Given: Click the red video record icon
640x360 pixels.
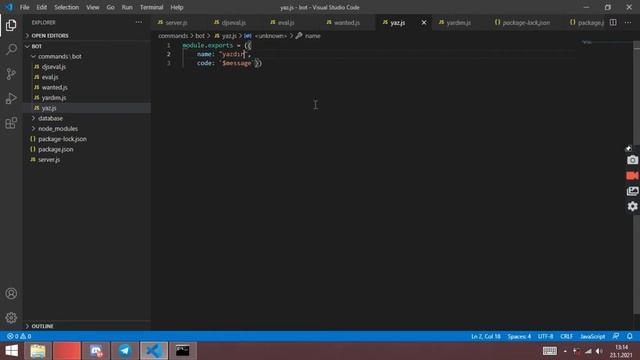Looking at the screenshot, I should (632, 176).
